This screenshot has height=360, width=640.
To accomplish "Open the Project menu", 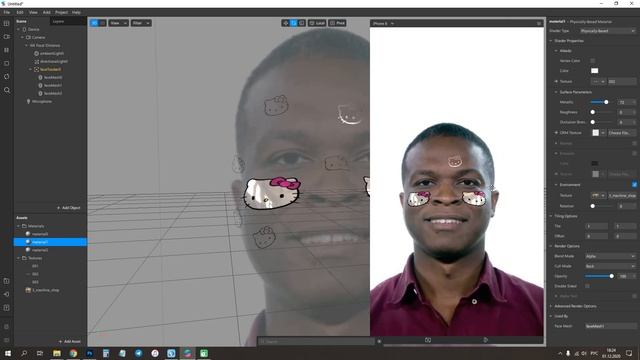I will [x=62, y=12].
